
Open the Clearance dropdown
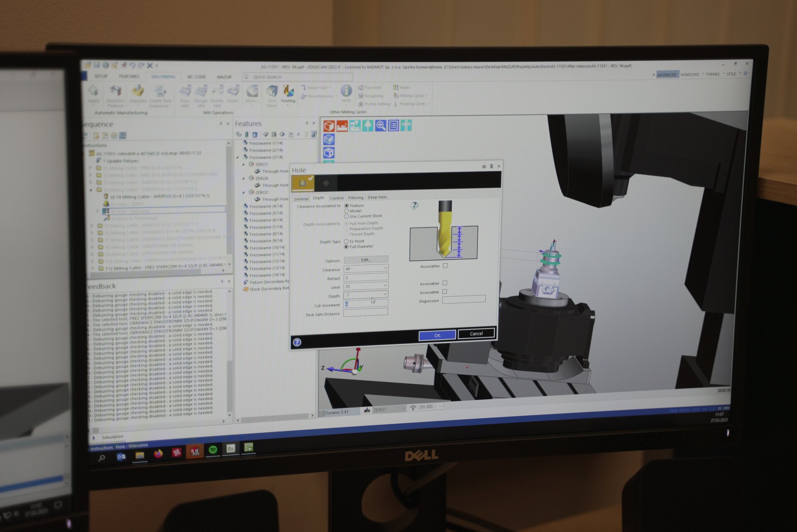pyautogui.click(x=385, y=268)
